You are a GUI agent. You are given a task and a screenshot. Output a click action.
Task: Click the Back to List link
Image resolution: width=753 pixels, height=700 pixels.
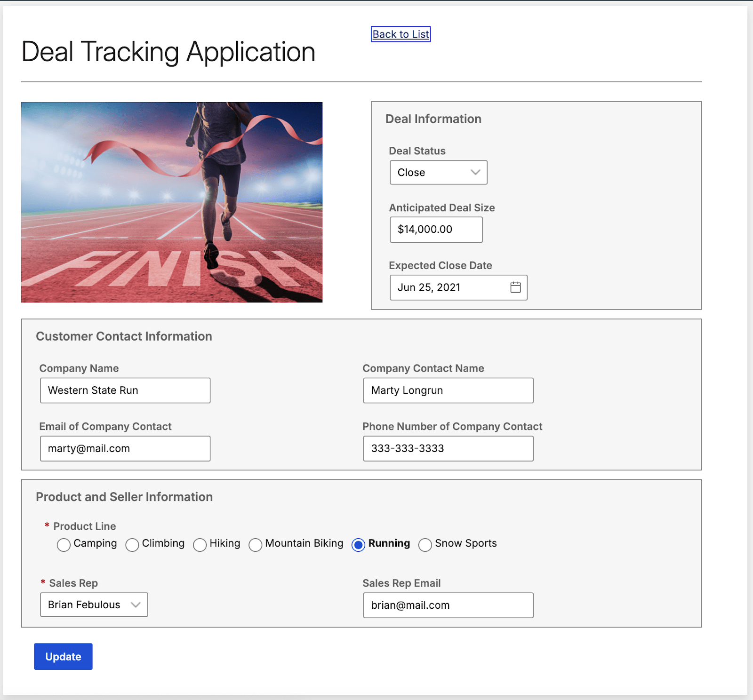click(x=400, y=34)
